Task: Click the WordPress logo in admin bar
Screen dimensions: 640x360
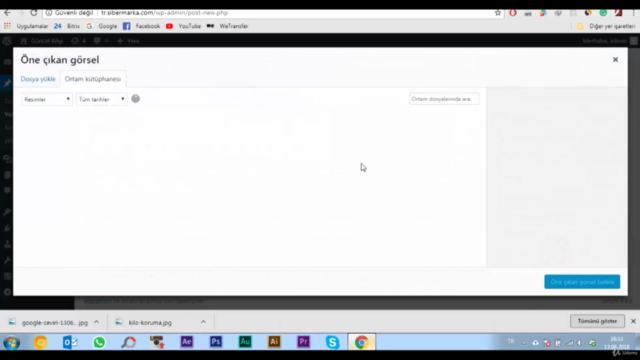Action: (x=7, y=41)
